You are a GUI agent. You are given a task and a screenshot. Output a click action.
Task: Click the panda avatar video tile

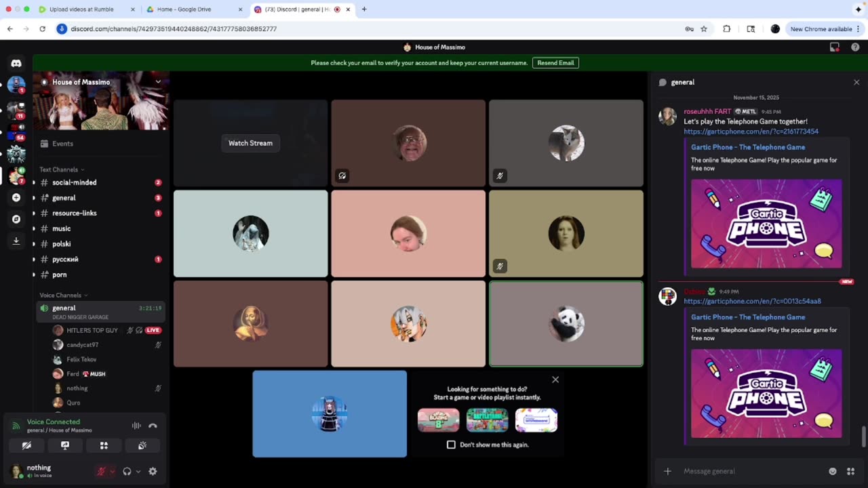(x=566, y=324)
